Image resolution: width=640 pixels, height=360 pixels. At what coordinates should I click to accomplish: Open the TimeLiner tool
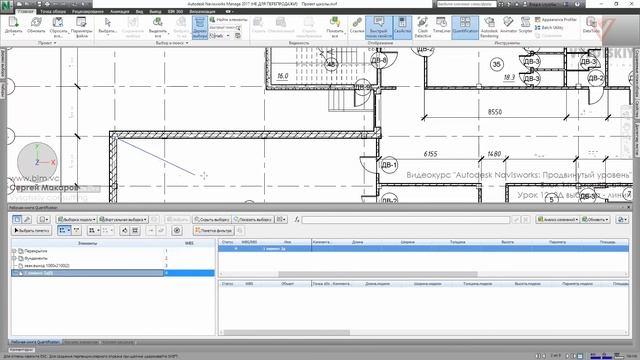click(441, 25)
